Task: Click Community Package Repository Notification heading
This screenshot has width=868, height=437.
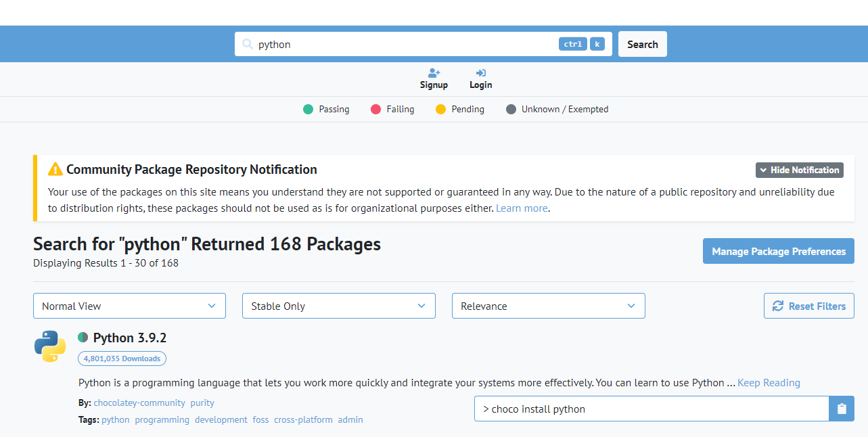Action: pos(191,169)
